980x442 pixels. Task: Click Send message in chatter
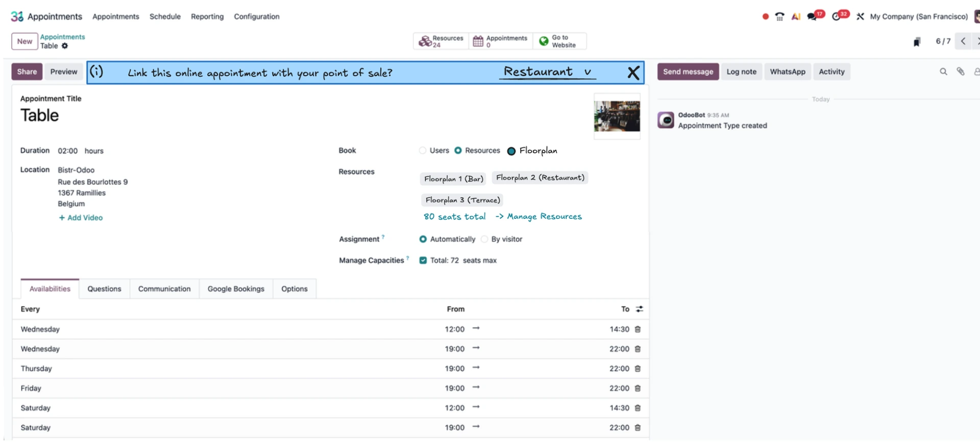(x=688, y=72)
